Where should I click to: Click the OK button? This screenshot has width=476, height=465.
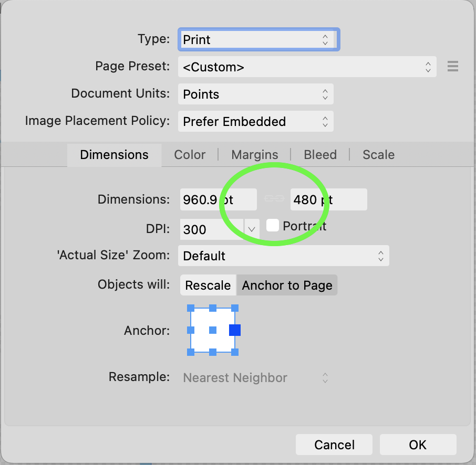click(x=418, y=445)
